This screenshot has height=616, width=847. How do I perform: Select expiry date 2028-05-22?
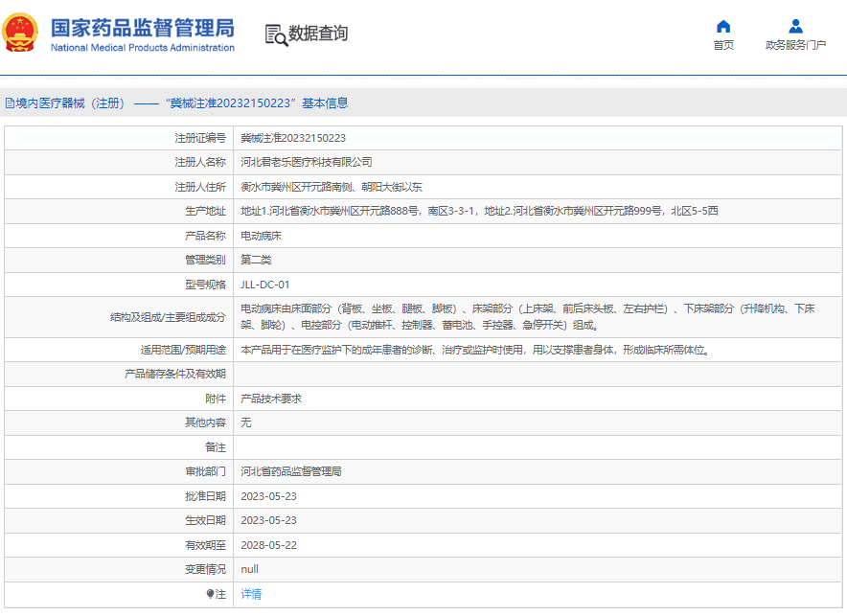click(x=268, y=545)
